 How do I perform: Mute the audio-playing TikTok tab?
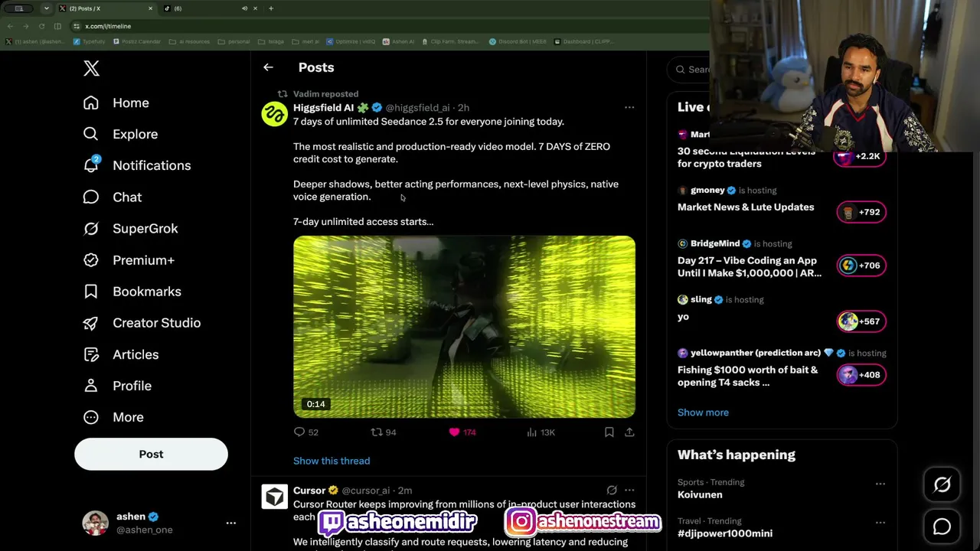244,8
